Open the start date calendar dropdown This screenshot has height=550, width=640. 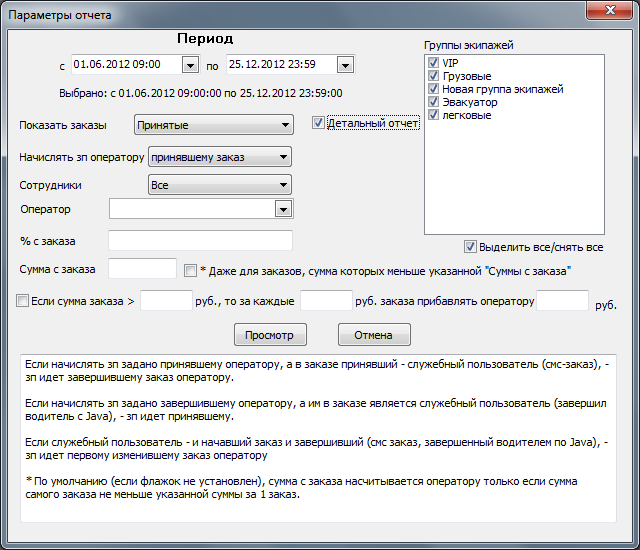(190, 65)
